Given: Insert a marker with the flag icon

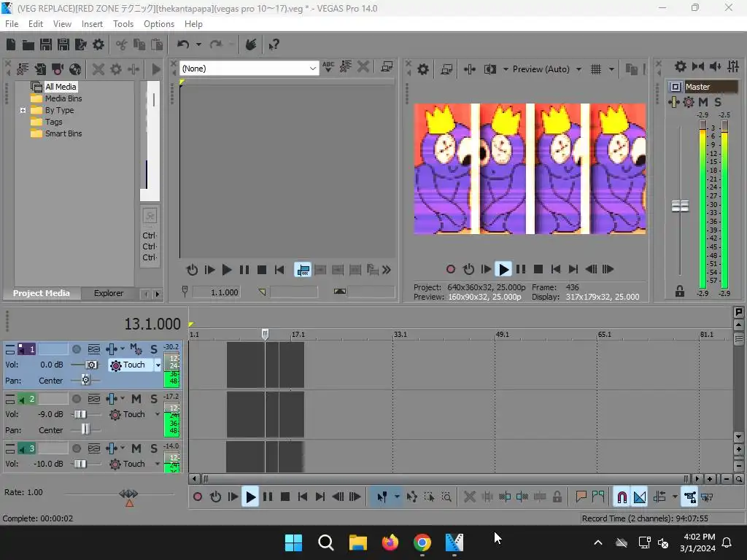Looking at the screenshot, I should pyautogui.click(x=581, y=497).
